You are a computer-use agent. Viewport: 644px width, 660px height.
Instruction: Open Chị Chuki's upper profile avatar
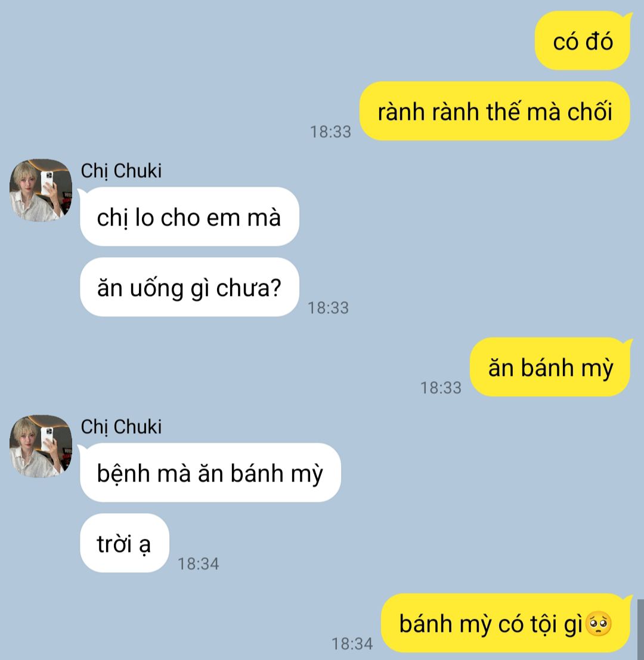(x=41, y=190)
